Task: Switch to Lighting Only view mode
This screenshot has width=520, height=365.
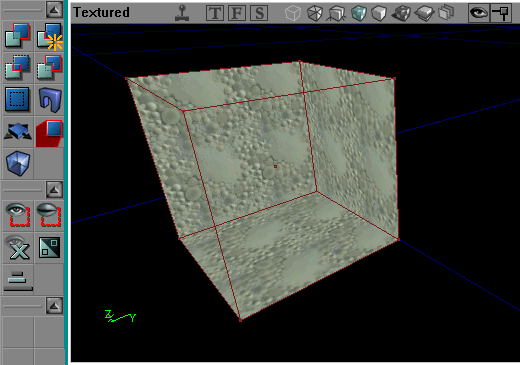Action: 446,13
